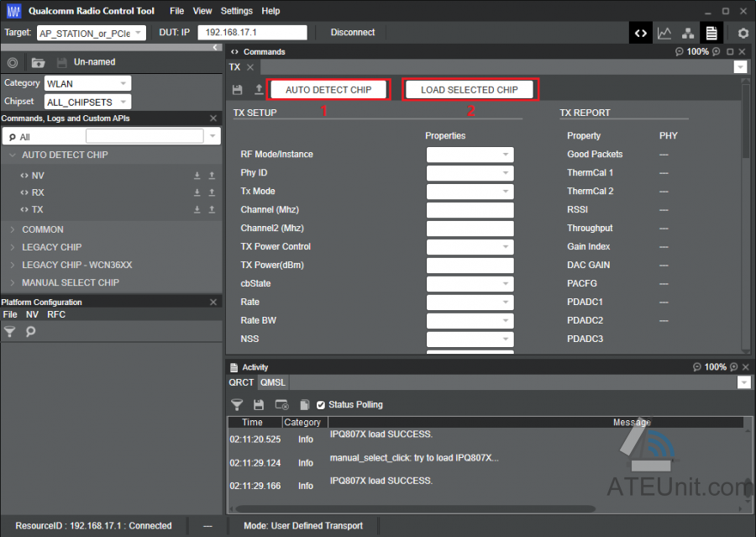Click the Activity log horizontal scrollbar
This screenshot has width=756, height=537.
pyautogui.click(x=415, y=508)
